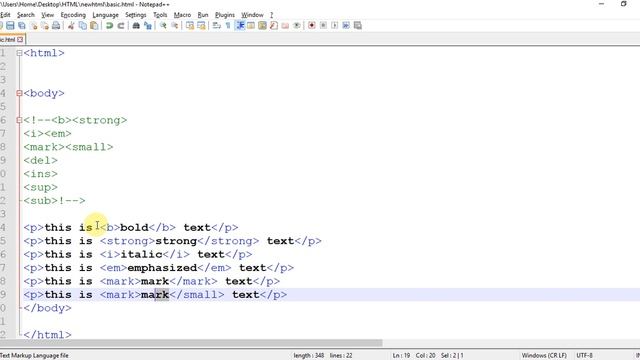Click the Zoom Out magnifier icon
The height and width of the screenshot is (360, 640).
(x=175, y=26)
